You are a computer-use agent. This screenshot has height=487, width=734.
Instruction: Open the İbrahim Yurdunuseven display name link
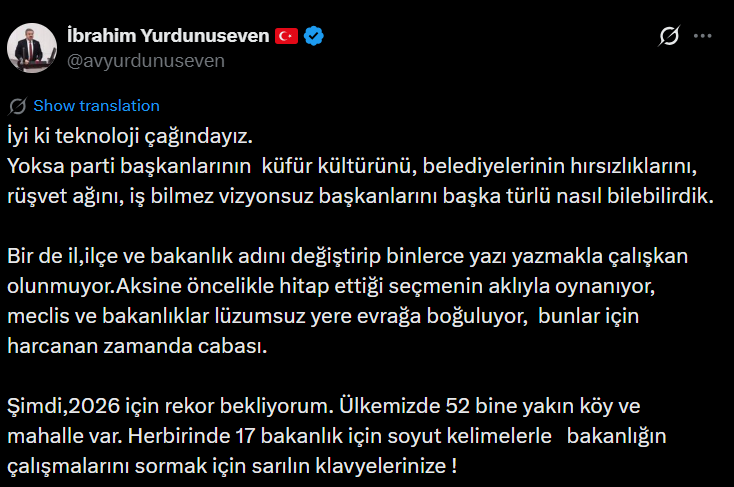168,36
